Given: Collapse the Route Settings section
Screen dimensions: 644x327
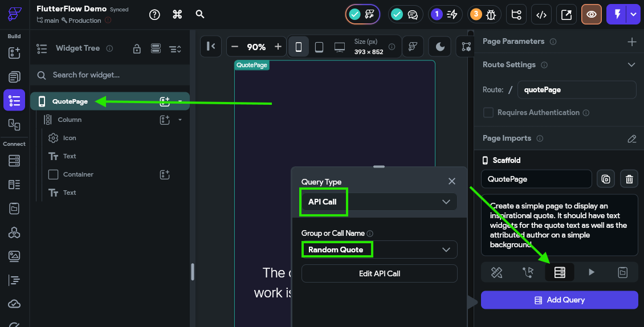Looking at the screenshot, I should click(x=631, y=65).
